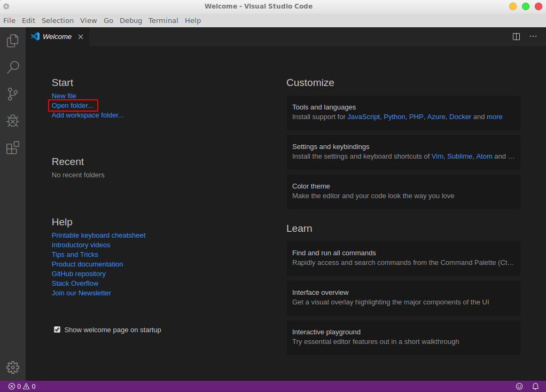This screenshot has width=546, height=392.
Task: Open the Extensions view
Action: point(12,147)
